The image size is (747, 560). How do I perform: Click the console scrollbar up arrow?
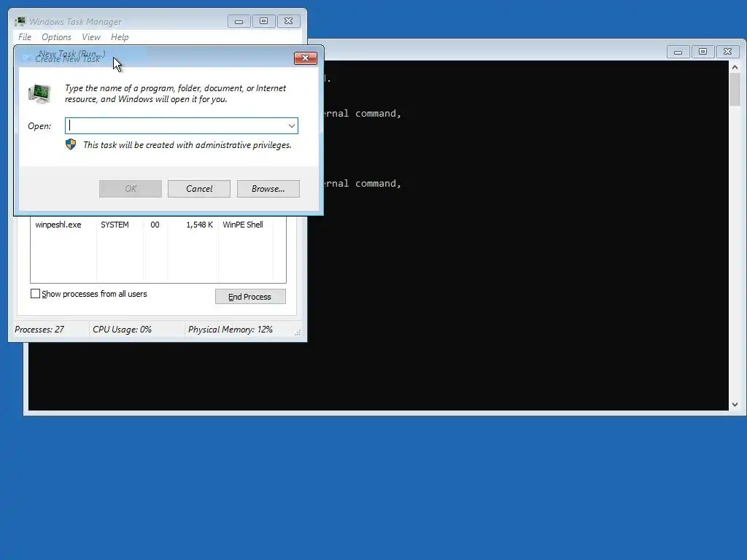(x=735, y=67)
